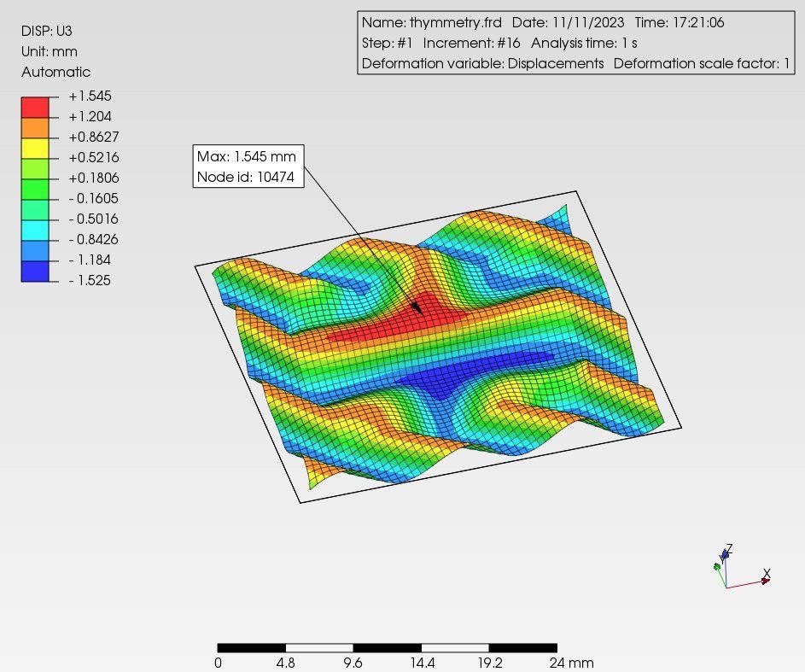Click the 'Automatic' legend label
This screenshot has height=672, width=805.
click(x=56, y=72)
